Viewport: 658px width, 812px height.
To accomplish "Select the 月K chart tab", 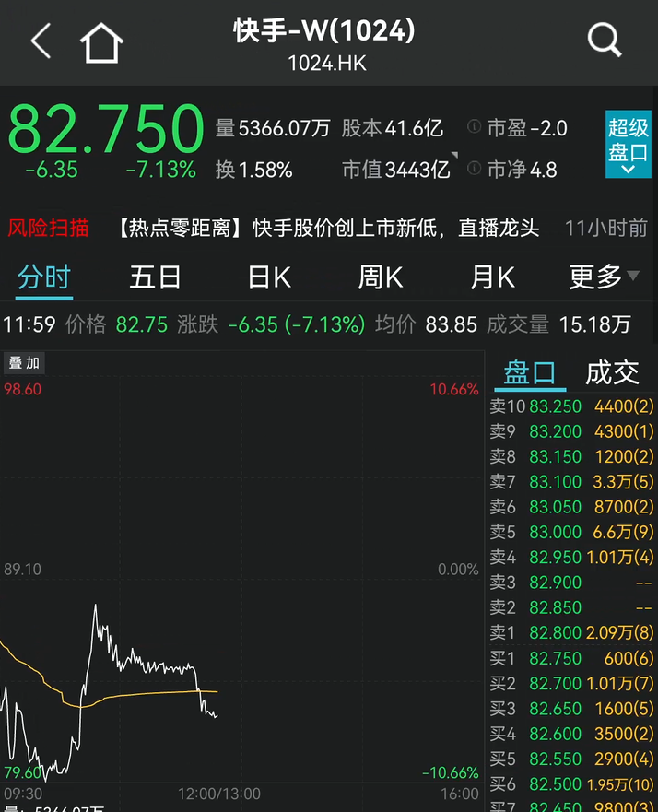I will [x=492, y=277].
